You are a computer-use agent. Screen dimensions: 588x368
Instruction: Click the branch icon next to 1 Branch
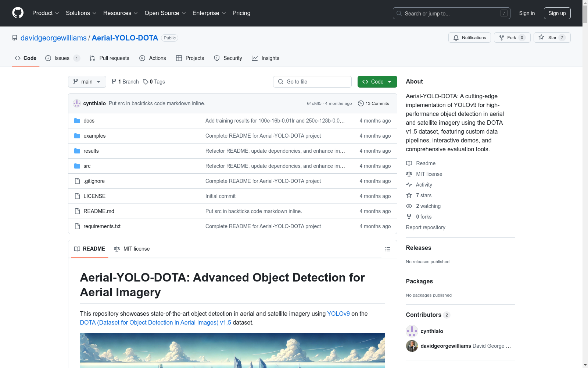pos(114,82)
